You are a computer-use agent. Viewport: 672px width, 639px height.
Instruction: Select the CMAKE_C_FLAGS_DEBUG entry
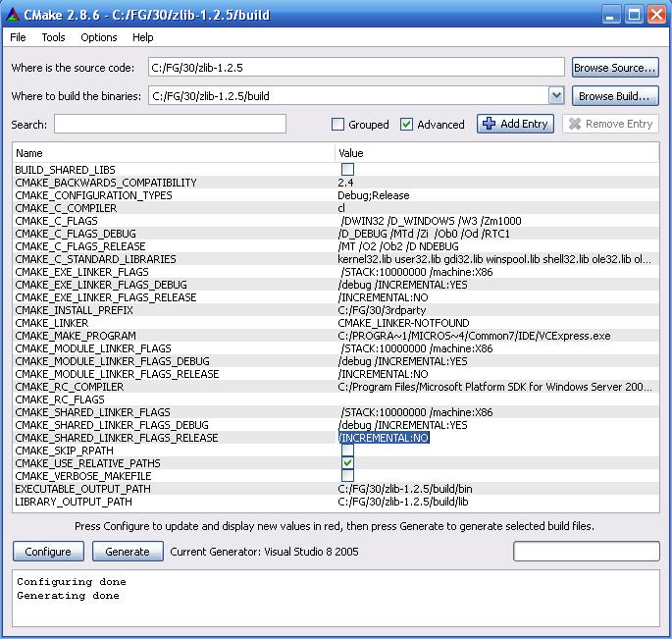click(76, 234)
